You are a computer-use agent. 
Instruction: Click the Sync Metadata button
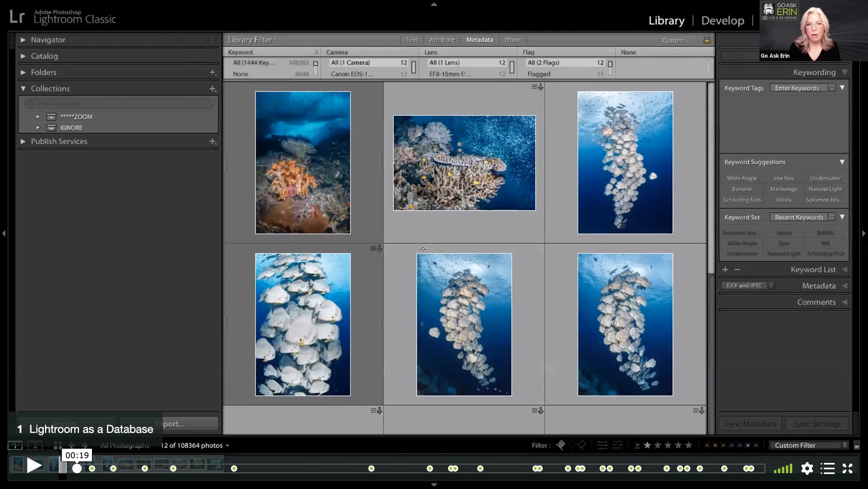pyautogui.click(x=750, y=423)
